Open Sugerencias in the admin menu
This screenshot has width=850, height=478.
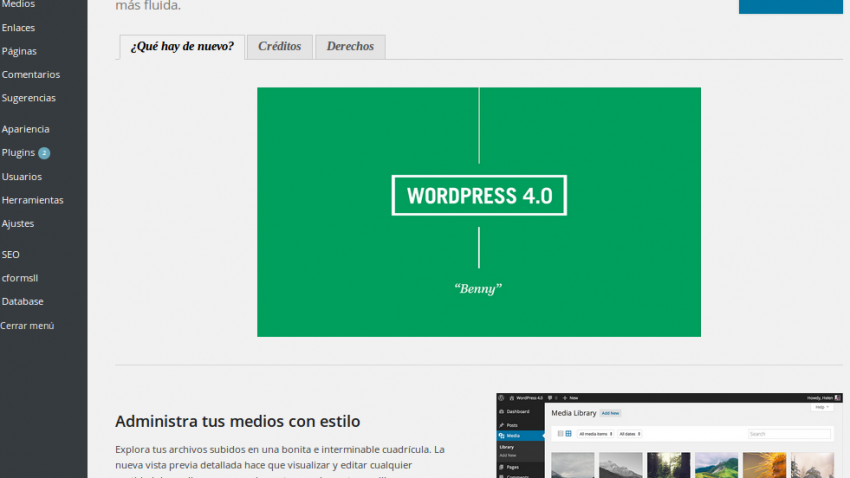tap(29, 98)
